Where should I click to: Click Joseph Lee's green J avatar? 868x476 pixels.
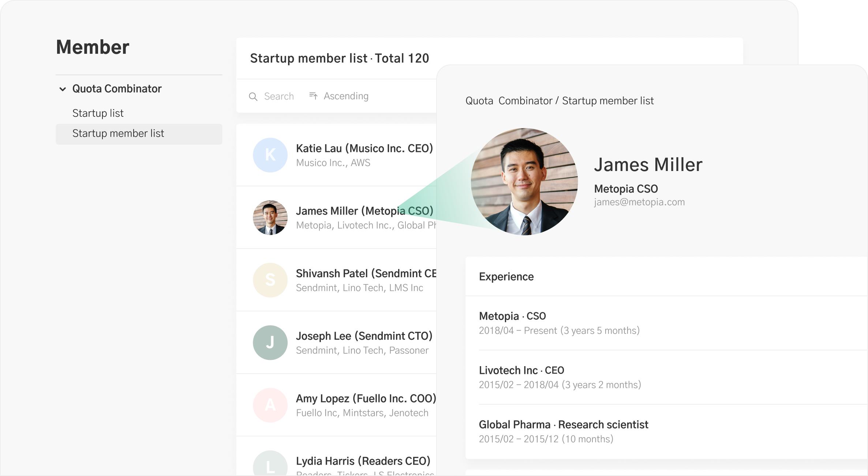click(270, 343)
